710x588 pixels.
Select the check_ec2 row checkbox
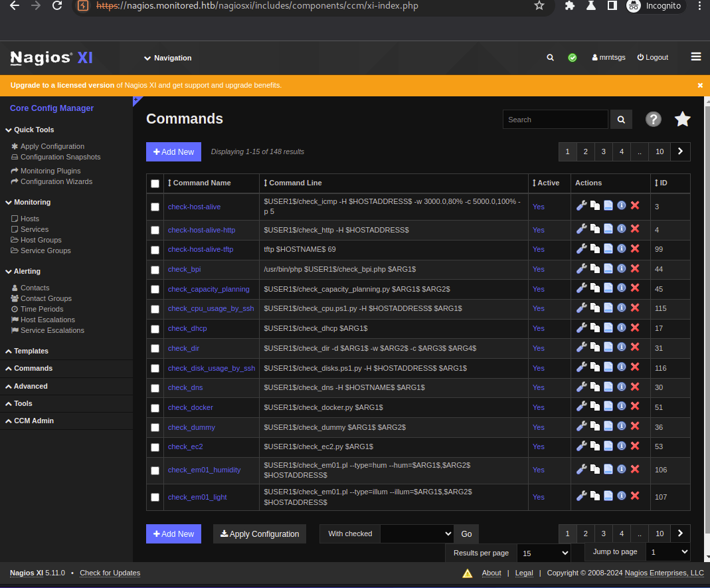pos(155,446)
